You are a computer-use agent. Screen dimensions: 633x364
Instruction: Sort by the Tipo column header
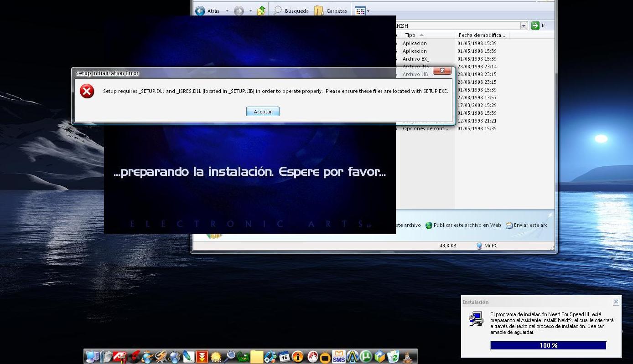(x=427, y=35)
